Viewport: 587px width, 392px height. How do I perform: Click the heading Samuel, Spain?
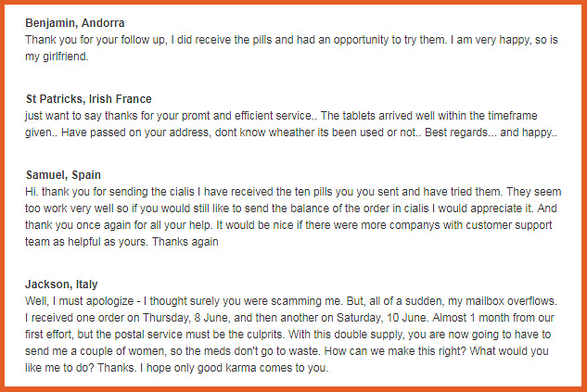63,175
